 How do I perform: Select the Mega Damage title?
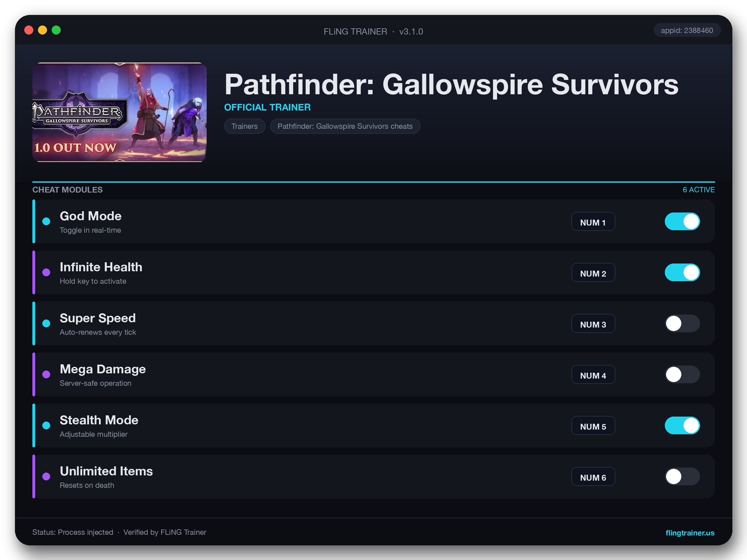coord(103,369)
